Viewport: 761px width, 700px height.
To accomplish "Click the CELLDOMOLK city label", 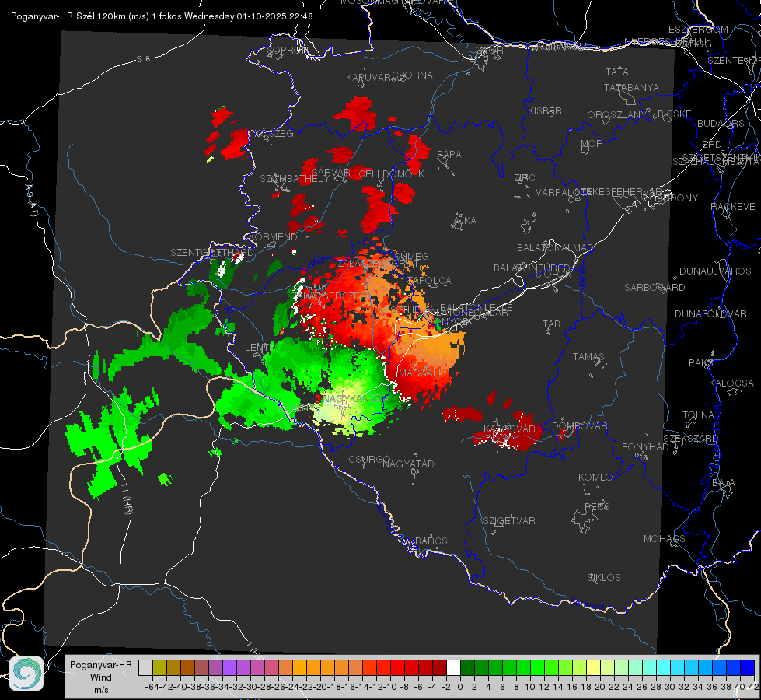I will tap(391, 174).
